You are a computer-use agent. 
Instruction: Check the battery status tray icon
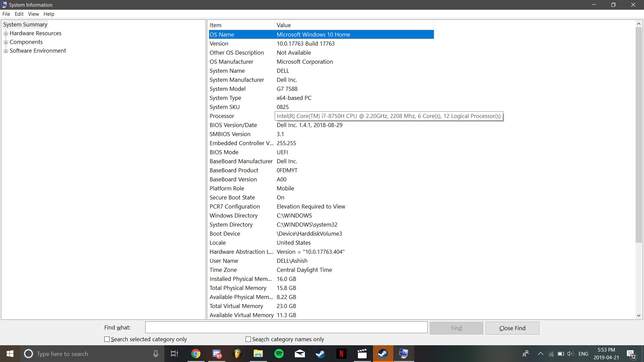[561, 354]
